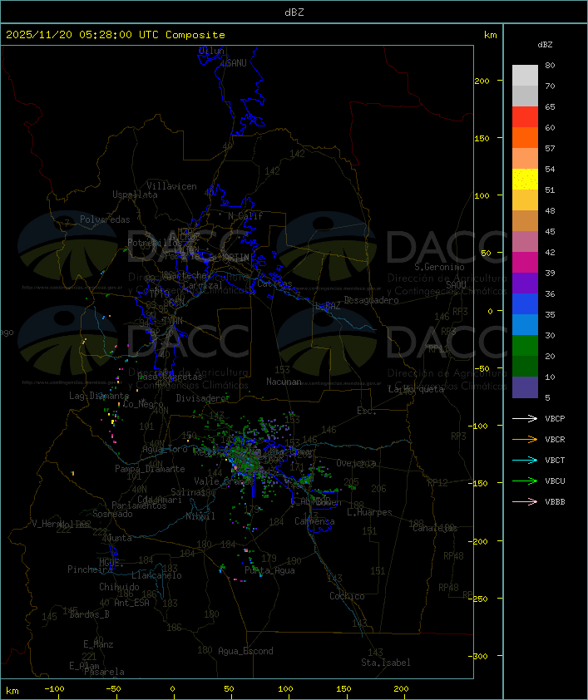This screenshot has height=700, width=588.
Task: Select the mauve 42-45 dBZ swatch
Action: pyautogui.click(x=525, y=242)
